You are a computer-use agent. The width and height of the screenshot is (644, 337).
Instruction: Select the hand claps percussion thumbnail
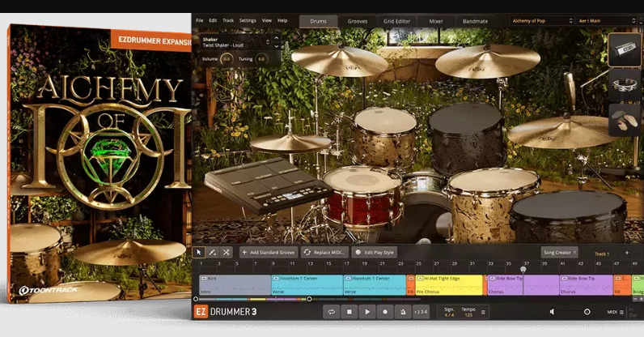pyautogui.click(x=624, y=120)
